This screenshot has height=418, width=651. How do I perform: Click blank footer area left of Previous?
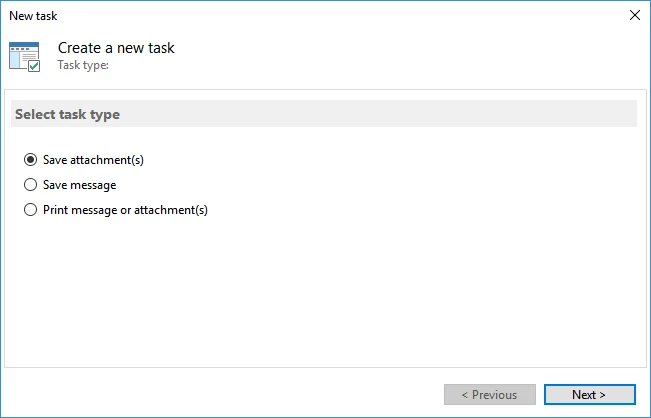pos(220,394)
